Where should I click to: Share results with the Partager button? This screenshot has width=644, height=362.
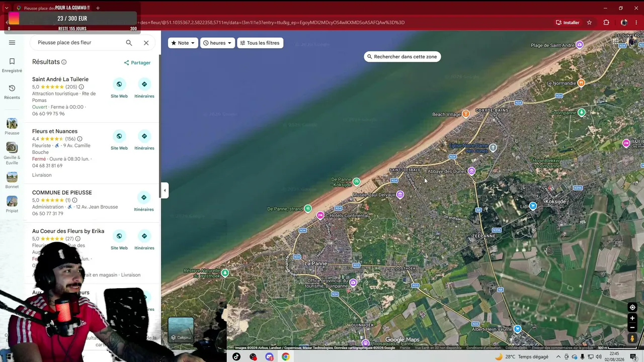coord(137,63)
